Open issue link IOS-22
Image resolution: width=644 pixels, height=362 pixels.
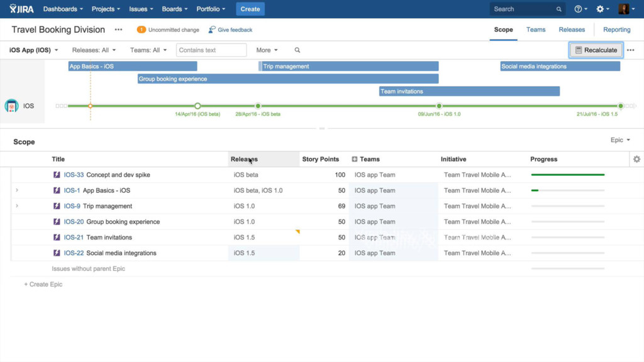coord(74,253)
